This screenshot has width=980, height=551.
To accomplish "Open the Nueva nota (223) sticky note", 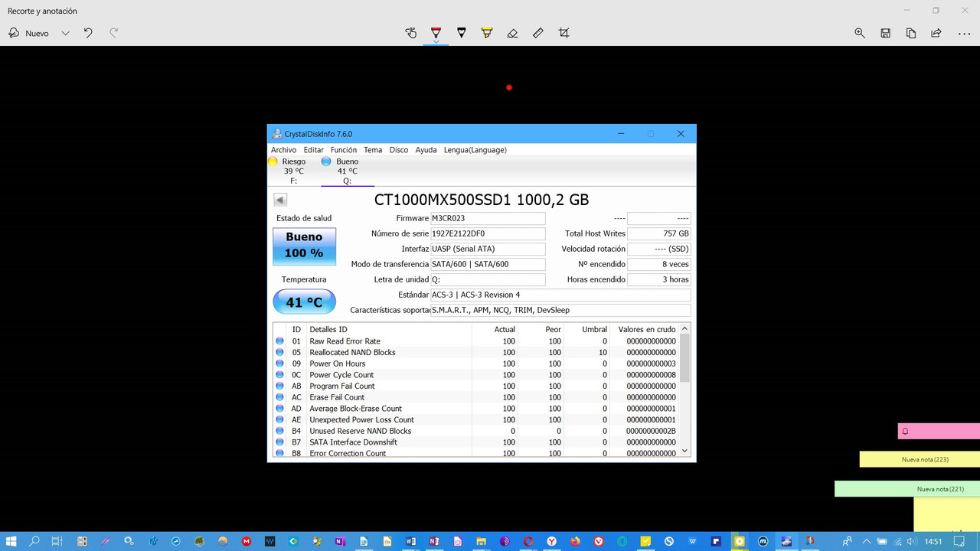I will pos(920,459).
